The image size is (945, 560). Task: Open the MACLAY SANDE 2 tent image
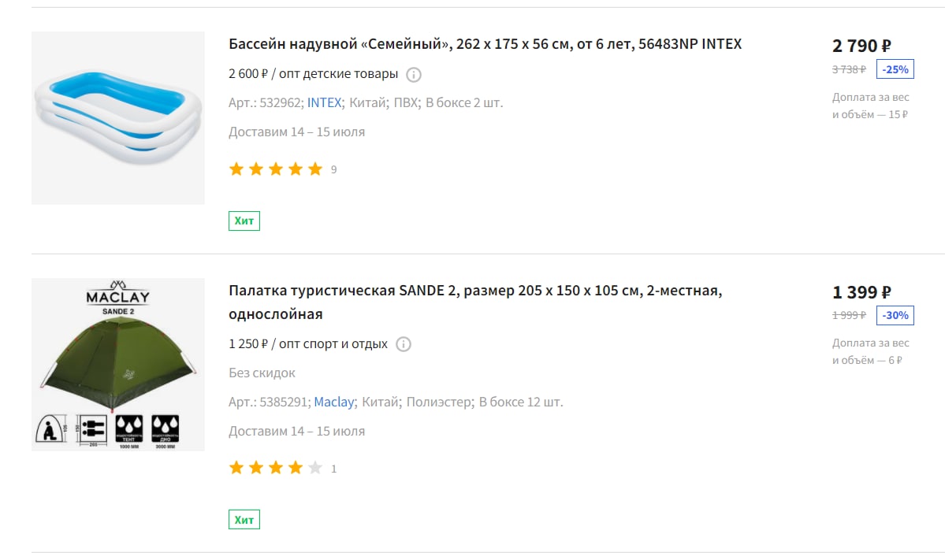[118, 365]
